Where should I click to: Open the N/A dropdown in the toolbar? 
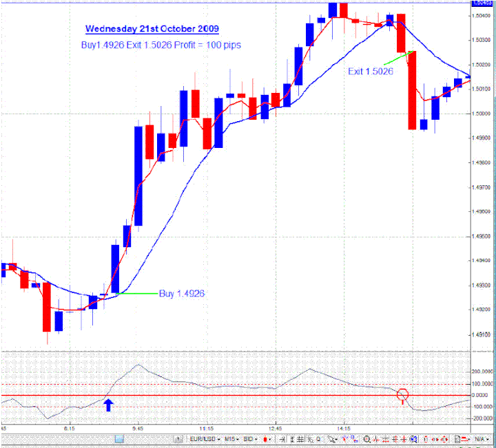click(x=482, y=439)
